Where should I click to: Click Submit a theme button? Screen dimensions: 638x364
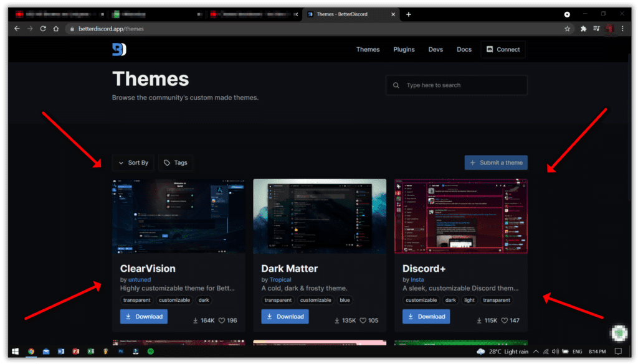coord(496,162)
